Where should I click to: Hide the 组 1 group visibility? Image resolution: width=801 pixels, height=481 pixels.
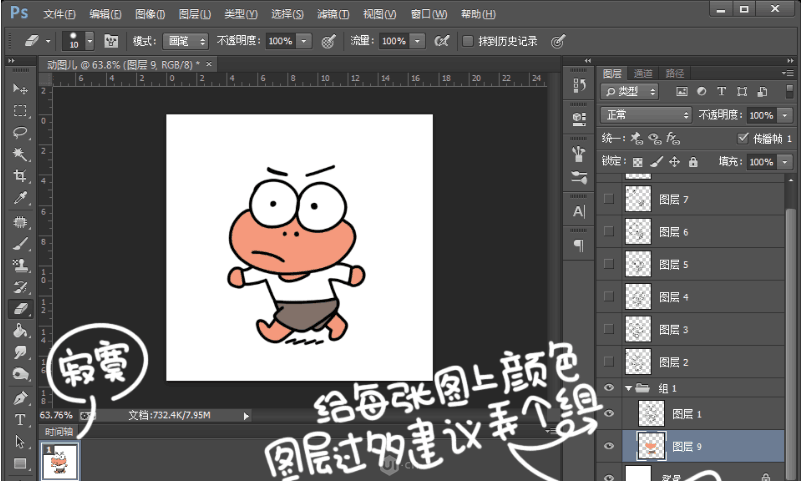point(608,388)
